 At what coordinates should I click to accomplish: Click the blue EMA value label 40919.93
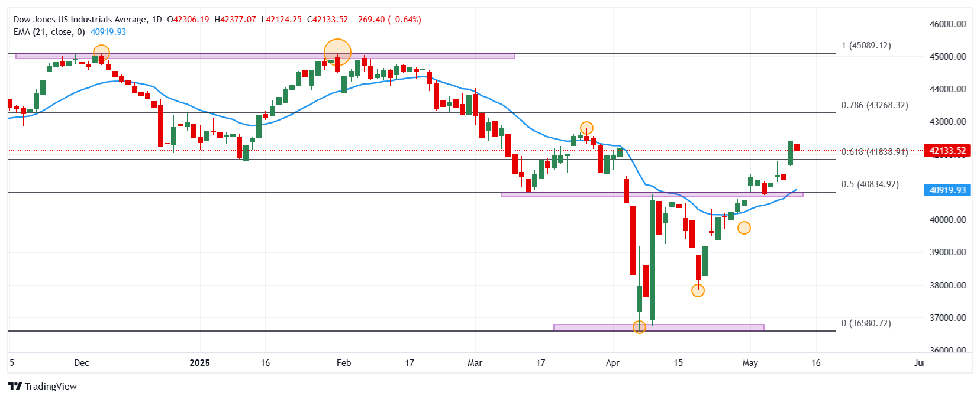pos(947,190)
